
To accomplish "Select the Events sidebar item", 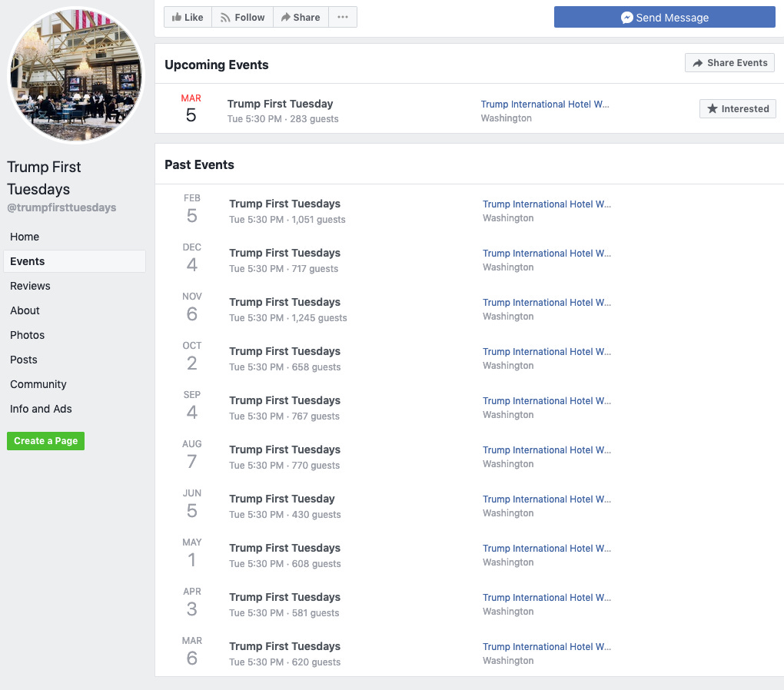I will [x=75, y=261].
